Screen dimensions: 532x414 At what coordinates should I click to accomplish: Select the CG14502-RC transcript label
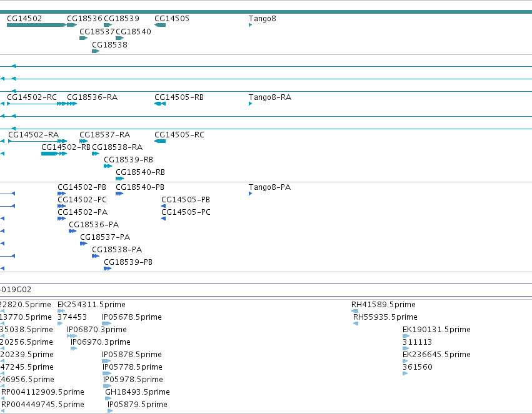(x=32, y=97)
